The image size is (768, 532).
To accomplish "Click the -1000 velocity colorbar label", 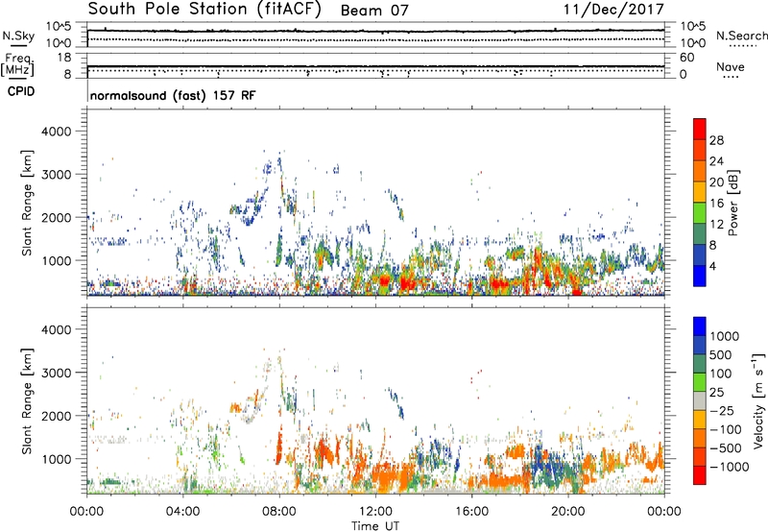I will (730, 467).
